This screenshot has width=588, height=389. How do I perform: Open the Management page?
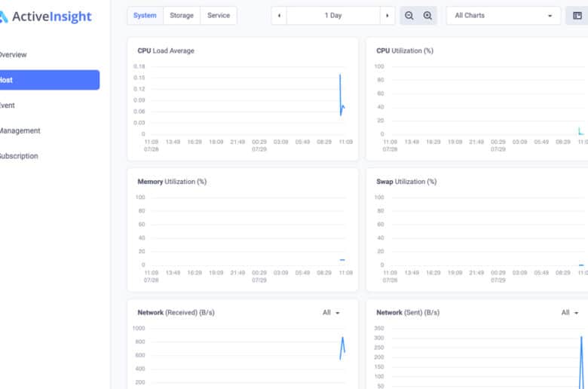20,130
